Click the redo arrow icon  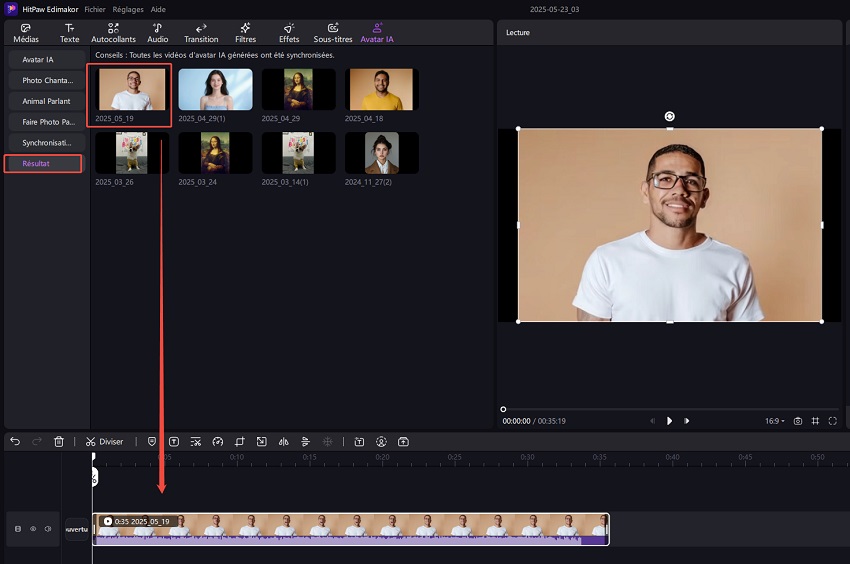[37, 441]
